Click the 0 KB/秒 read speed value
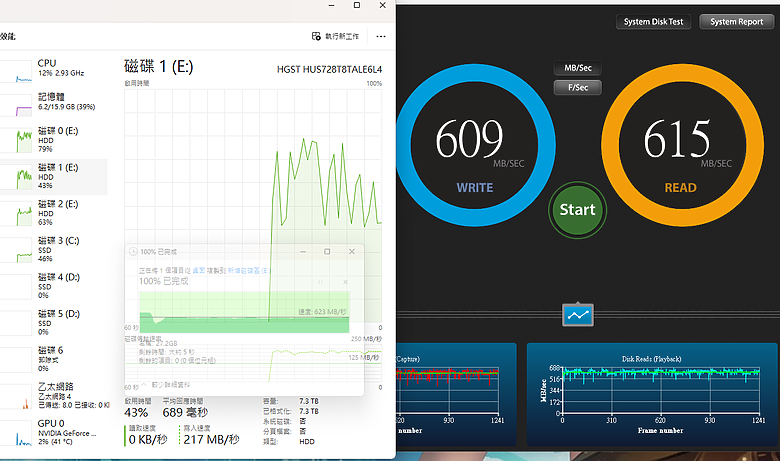 click(148, 440)
